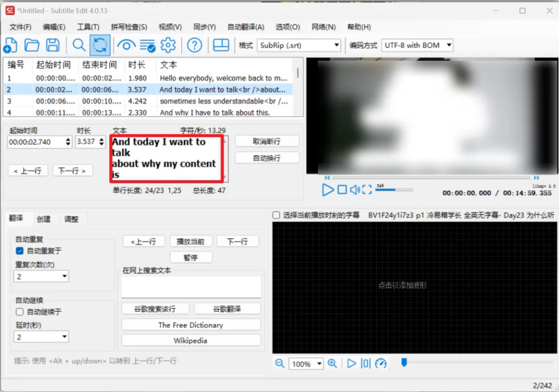Open the Find search tool
The image size is (559, 392).
pyautogui.click(x=78, y=45)
